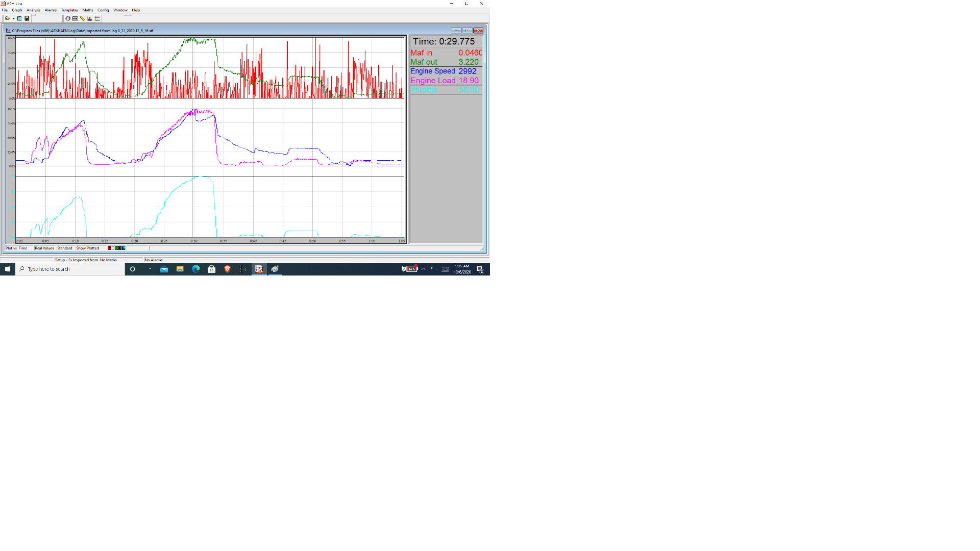Toggle the green channel indicator box
This screenshot has width=980, height=551.
pos(116,248)
